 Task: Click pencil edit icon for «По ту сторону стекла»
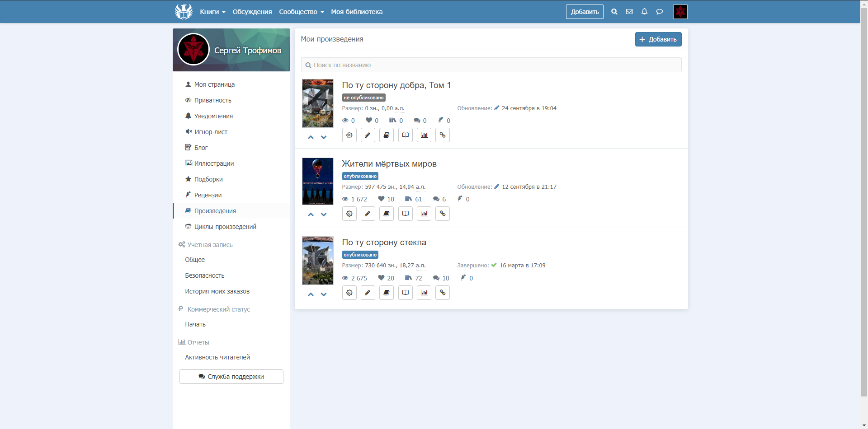click(x=368, y=293)
